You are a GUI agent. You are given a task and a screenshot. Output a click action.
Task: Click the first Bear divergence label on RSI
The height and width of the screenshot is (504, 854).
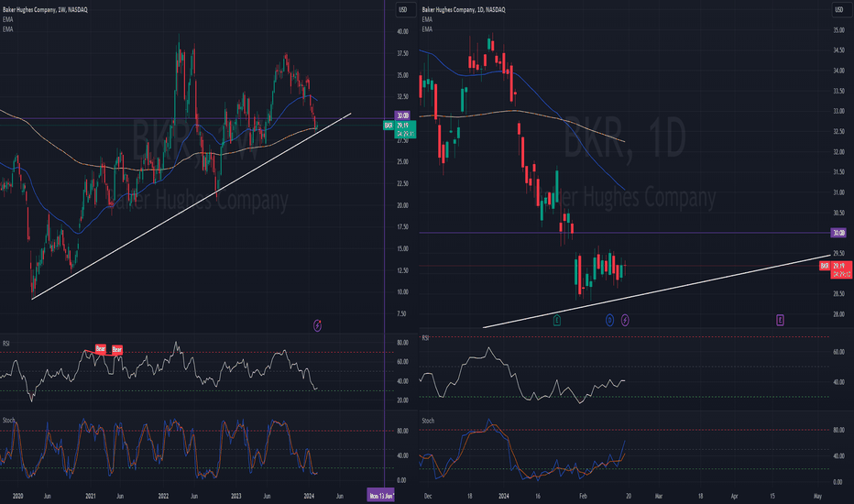click(100, 348)
